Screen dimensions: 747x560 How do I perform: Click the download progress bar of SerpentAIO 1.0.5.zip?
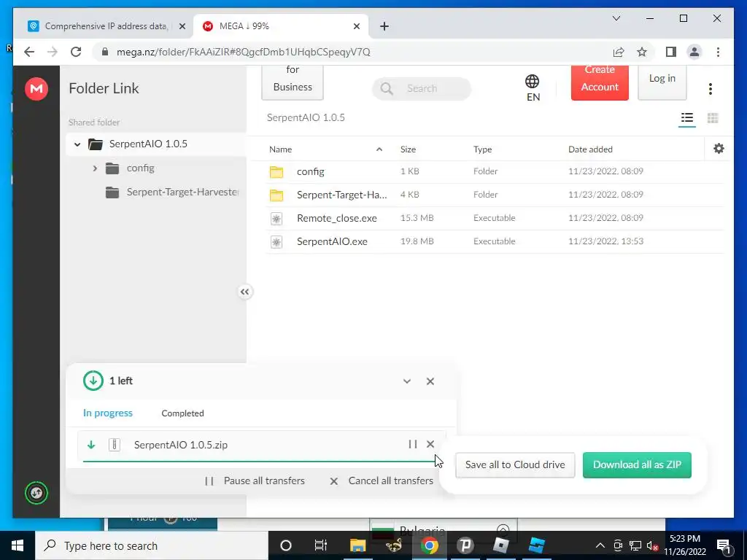pyautogui.click(x=259, y=461)
